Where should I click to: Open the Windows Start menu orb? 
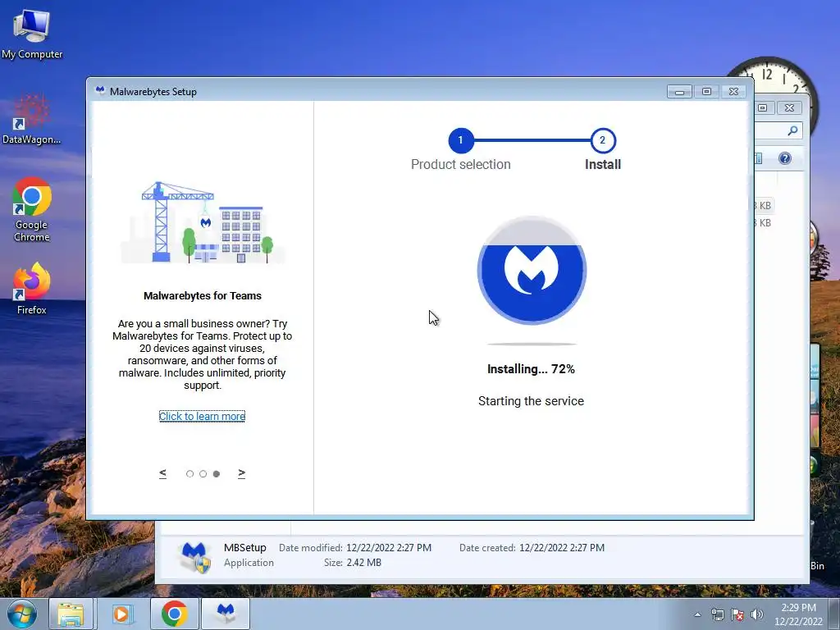point(22,614)
